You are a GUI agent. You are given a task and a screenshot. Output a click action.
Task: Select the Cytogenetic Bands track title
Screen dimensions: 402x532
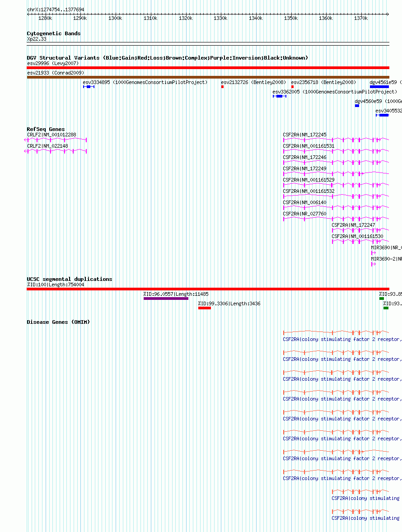click(54, 33)
